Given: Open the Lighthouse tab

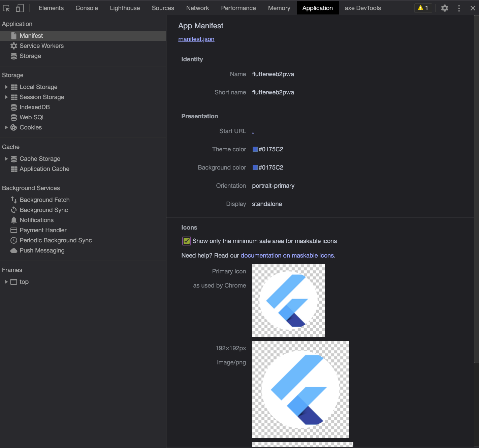Looking at the screenshot, I should click(125, 8).
